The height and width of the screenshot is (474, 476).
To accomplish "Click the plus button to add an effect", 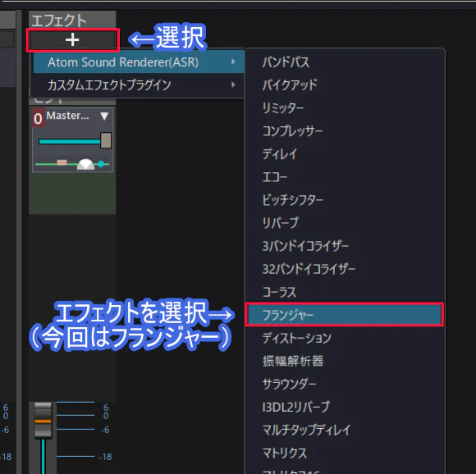I will click(x=73, y=39).
